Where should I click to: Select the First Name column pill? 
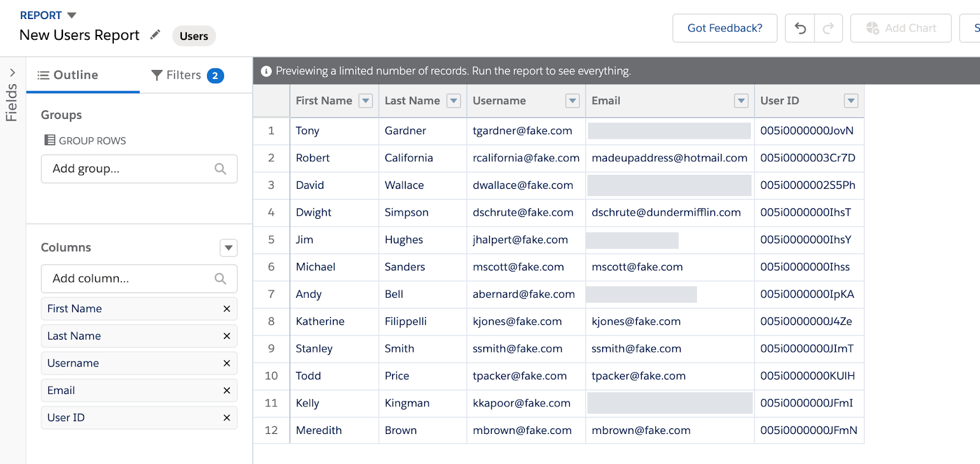139,309
